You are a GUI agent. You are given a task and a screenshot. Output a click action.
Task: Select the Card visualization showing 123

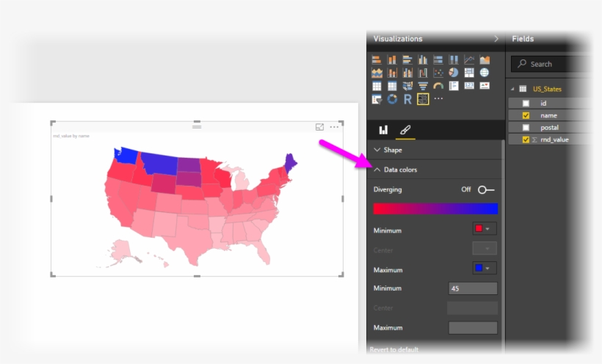469,86
